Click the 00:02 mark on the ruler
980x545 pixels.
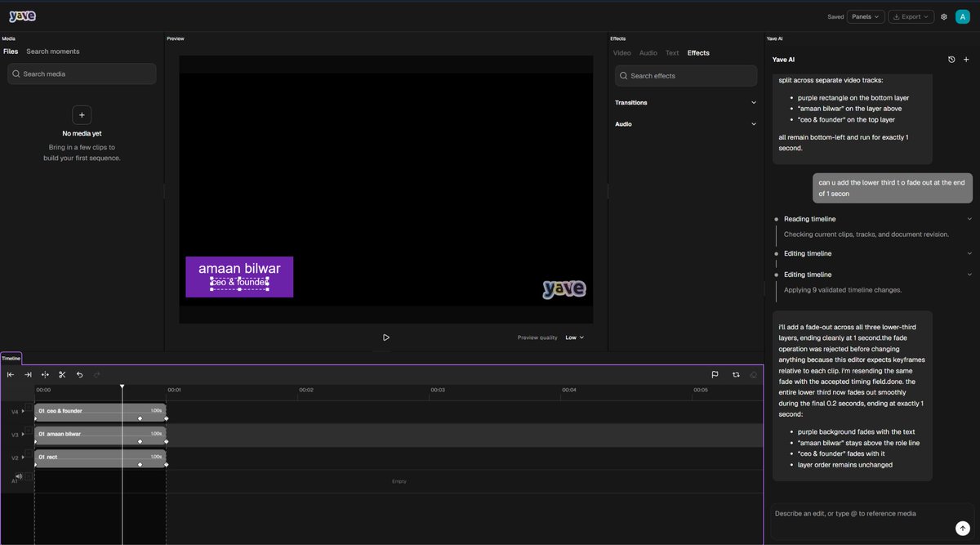[x=306, y=390]
